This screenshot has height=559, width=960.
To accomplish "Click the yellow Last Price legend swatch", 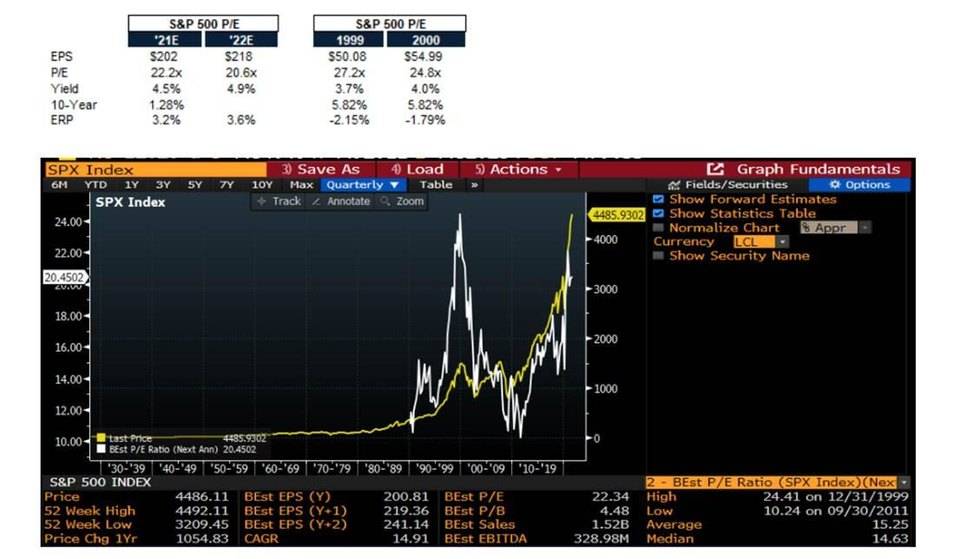I will coord(100,437).
